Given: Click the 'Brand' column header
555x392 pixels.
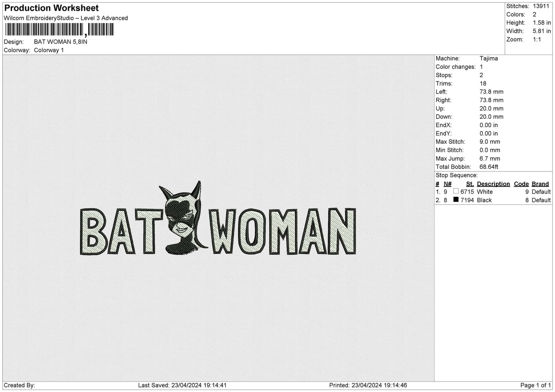Looking at the screenshot, I should [x=540, y=184].
